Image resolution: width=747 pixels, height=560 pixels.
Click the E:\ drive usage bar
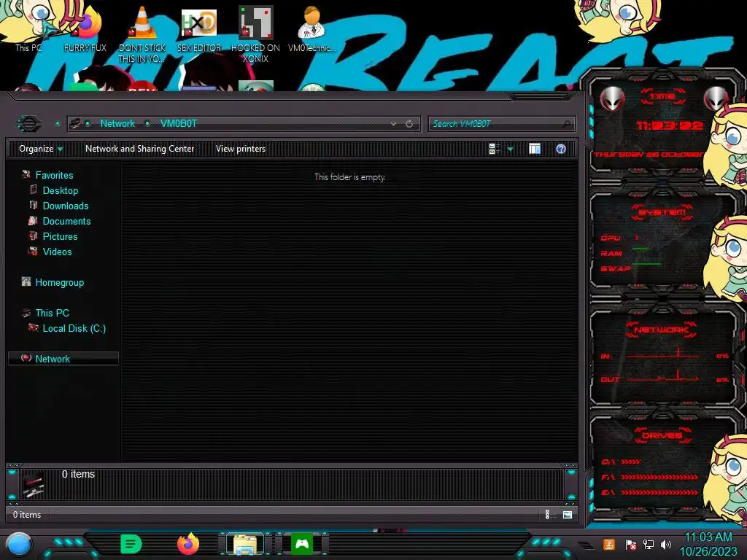(659, 492)
